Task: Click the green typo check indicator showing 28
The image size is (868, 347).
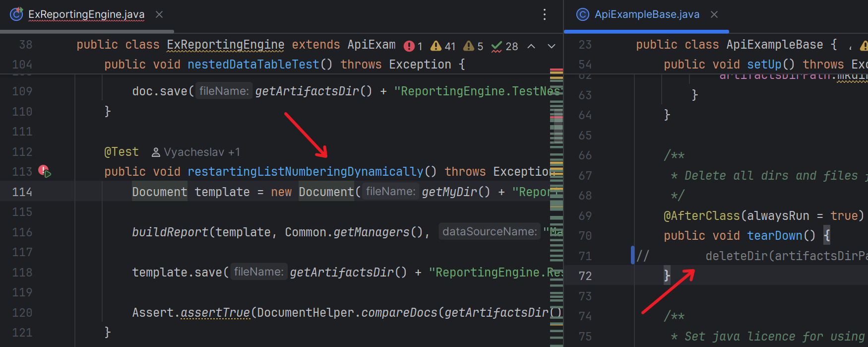Action: pos(504,46)
